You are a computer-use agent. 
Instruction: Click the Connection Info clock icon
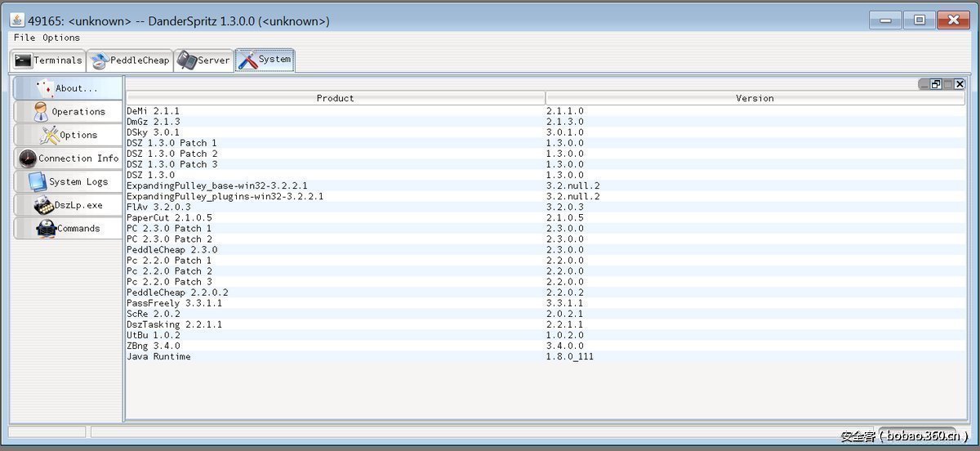[27, 159]
